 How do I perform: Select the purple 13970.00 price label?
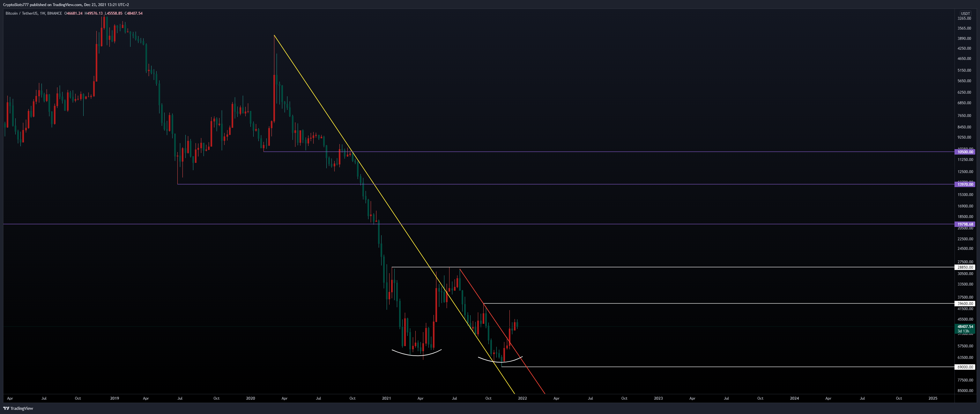(x=965, y=185)
